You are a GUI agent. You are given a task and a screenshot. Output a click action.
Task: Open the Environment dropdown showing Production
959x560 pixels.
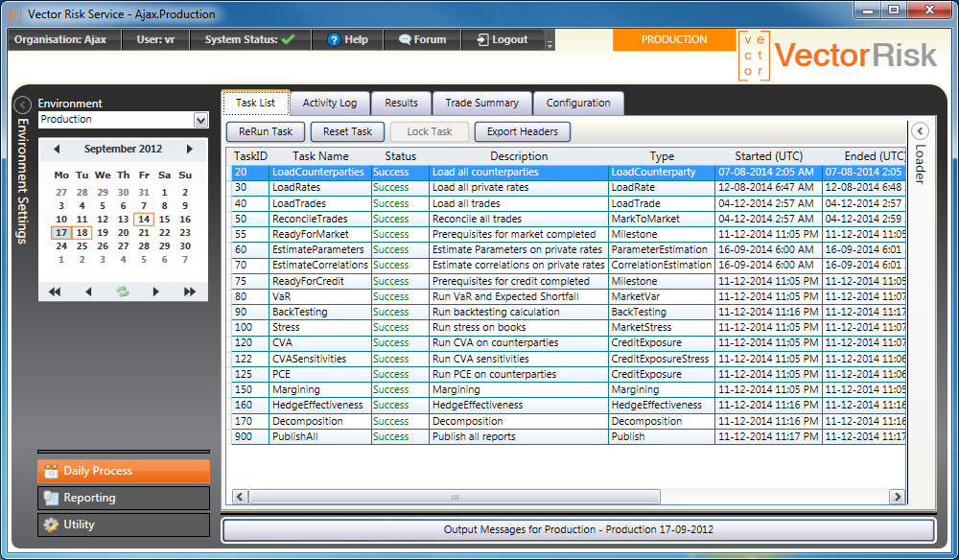point(200,120)
